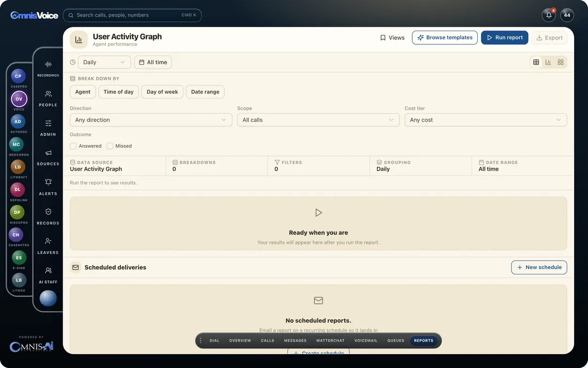Switch to the AutoDoc app
Viewport: 588px width, 368px height.
(x=18, y=121)
